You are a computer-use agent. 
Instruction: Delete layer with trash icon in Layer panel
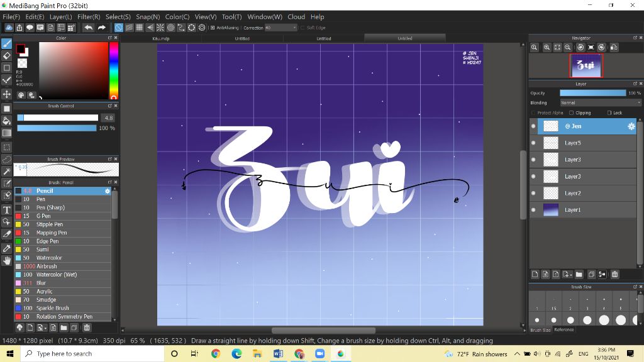(x=614, y=274)
